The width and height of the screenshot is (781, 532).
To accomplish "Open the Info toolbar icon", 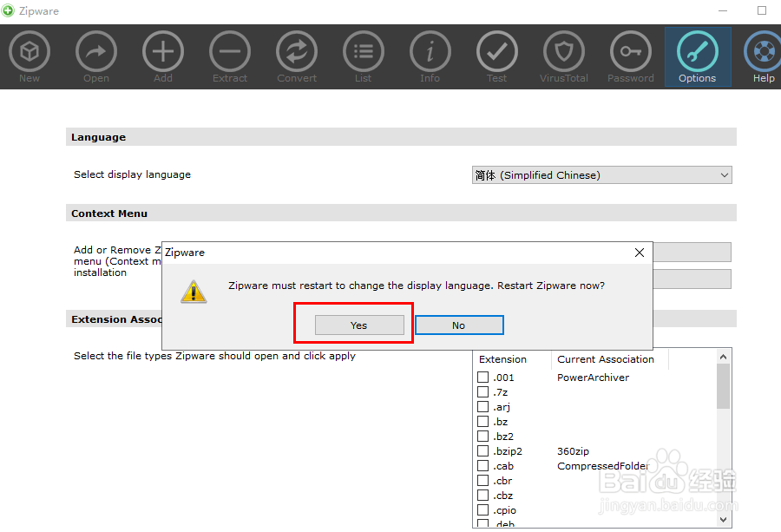I will click(430, 52).
